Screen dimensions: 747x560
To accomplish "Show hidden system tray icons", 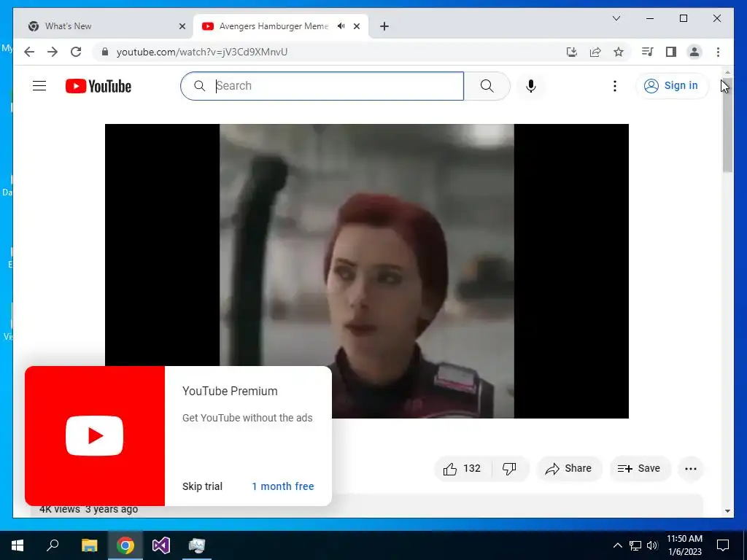I will (617, 545).
